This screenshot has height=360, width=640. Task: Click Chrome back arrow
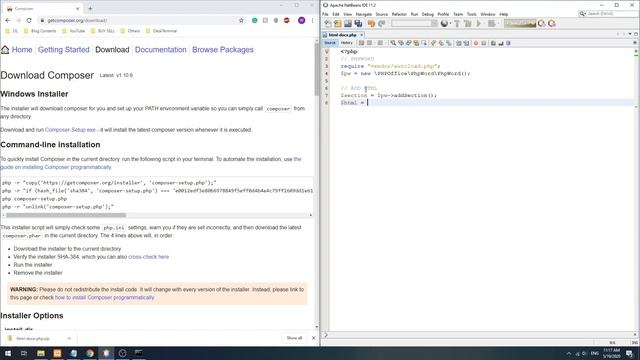8,20
